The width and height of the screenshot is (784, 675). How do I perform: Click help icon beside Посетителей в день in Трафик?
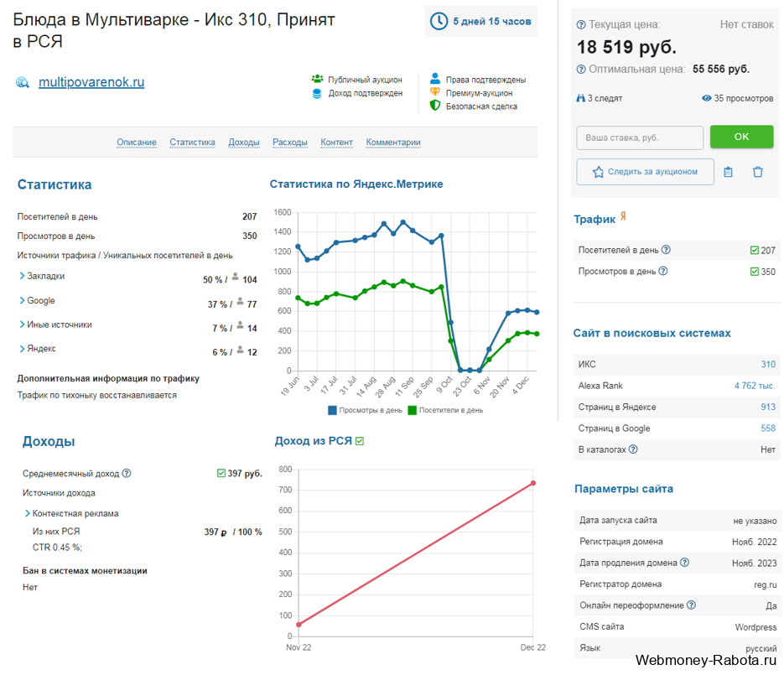666,250
